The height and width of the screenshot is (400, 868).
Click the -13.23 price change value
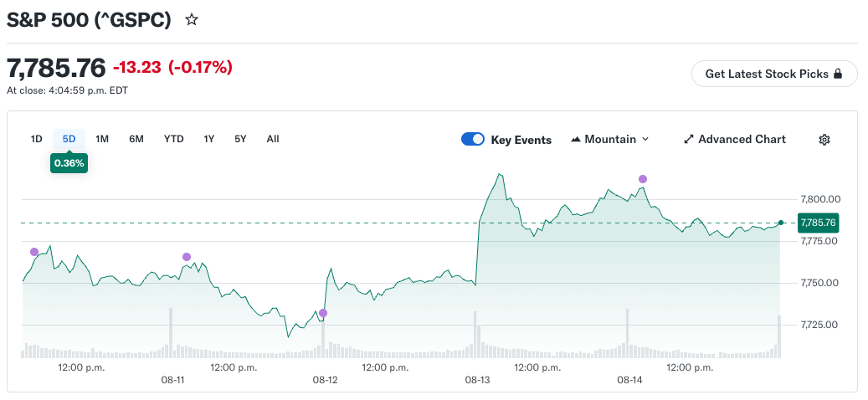[137, 68]
